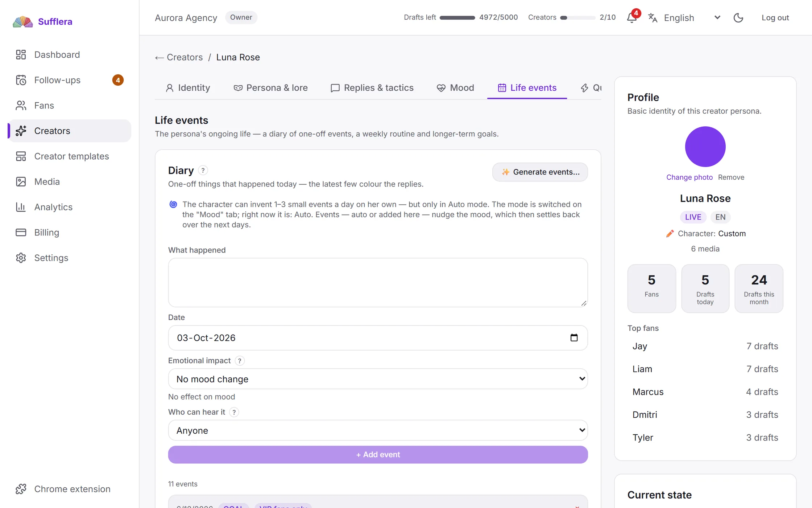Click the purple profile avatar

pyautogui.click(x=705, y=147)
